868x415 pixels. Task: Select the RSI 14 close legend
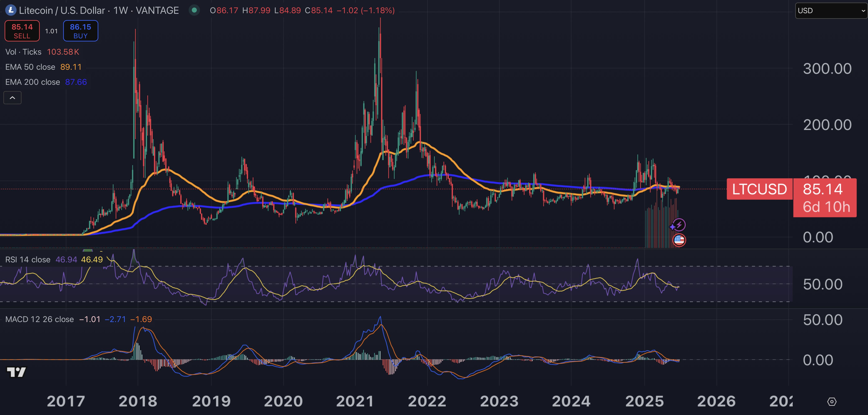point(28,259)
